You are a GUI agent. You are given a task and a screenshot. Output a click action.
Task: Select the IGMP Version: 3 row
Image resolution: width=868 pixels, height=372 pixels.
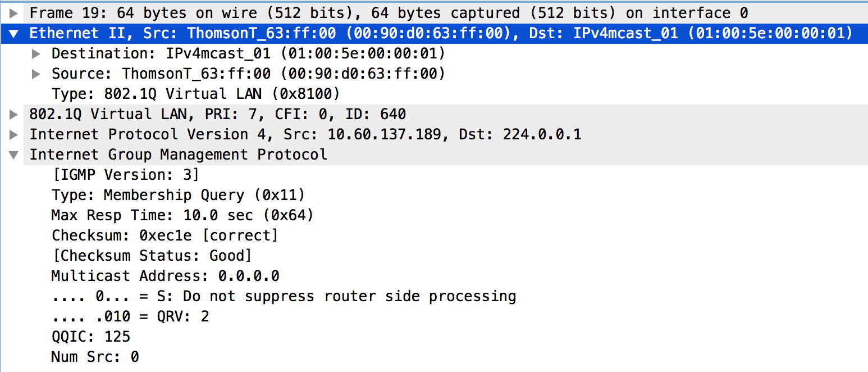[125, 175]
